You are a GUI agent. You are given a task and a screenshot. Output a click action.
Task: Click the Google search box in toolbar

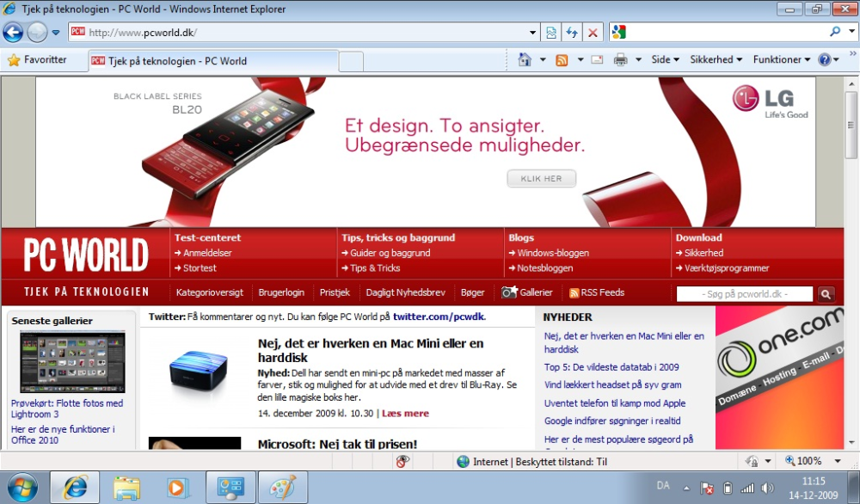(x=725, y=33)
